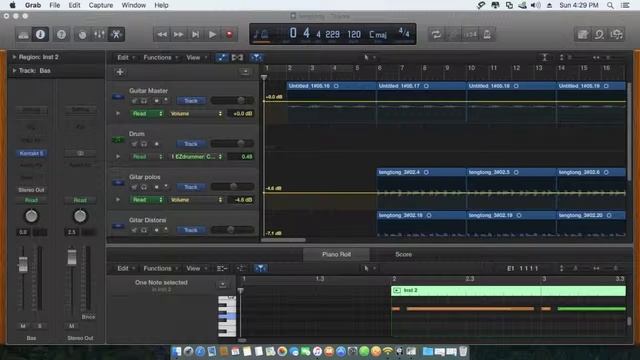Toggle the Metronome click button
Image resolution: width=640 pixels, height=360 pixels.
coord(487,35)
